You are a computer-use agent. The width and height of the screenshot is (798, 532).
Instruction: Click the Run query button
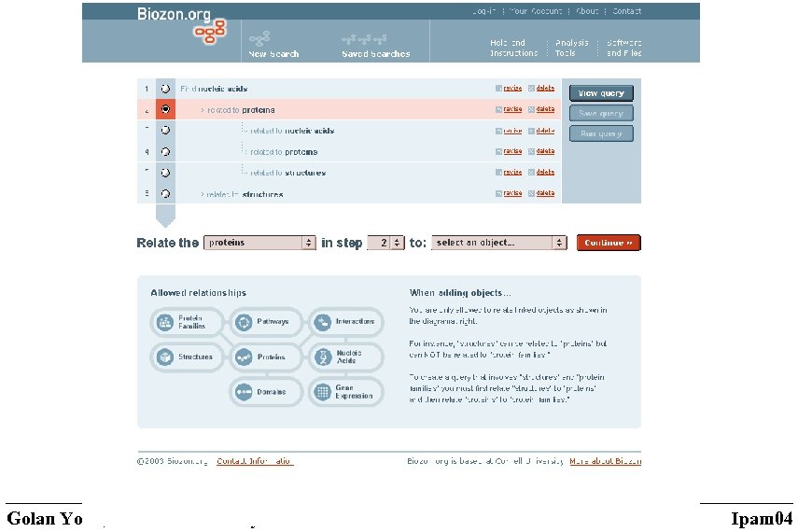601,133
